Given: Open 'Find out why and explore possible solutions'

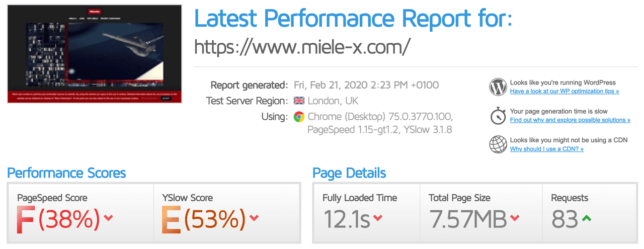Looking at the screenshot, I should tap(570, 120).
